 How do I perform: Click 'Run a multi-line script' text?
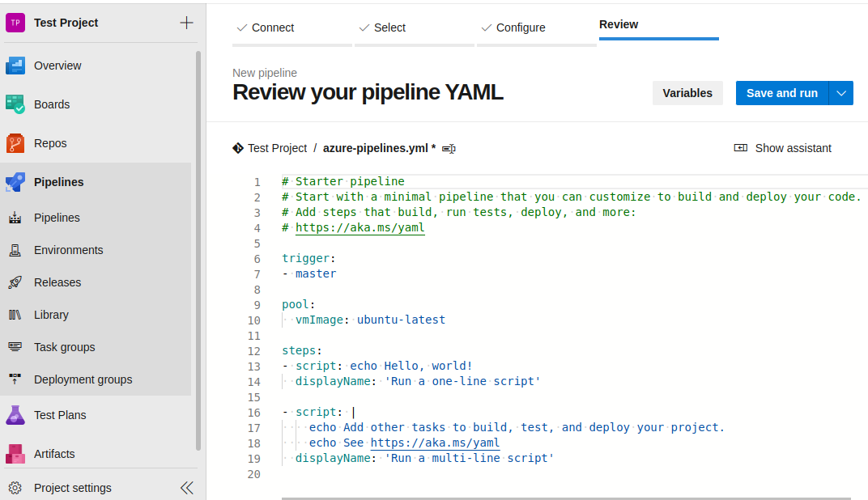click(470, 458)
